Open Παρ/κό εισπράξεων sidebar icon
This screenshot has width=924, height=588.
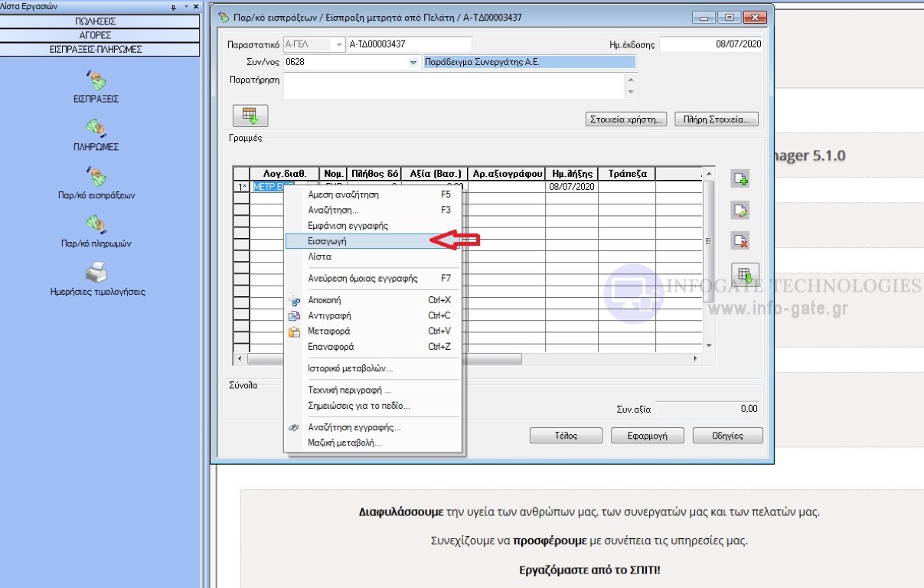[x=96, y=176]
